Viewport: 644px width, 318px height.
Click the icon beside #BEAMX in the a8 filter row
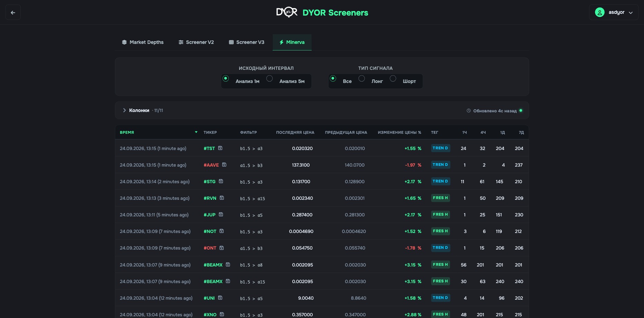(x=228, y=264)
